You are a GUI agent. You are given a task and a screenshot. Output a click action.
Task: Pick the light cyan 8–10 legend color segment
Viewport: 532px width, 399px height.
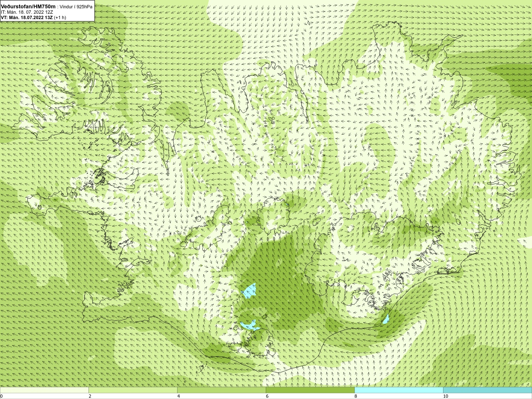click(x=399, y=390)
